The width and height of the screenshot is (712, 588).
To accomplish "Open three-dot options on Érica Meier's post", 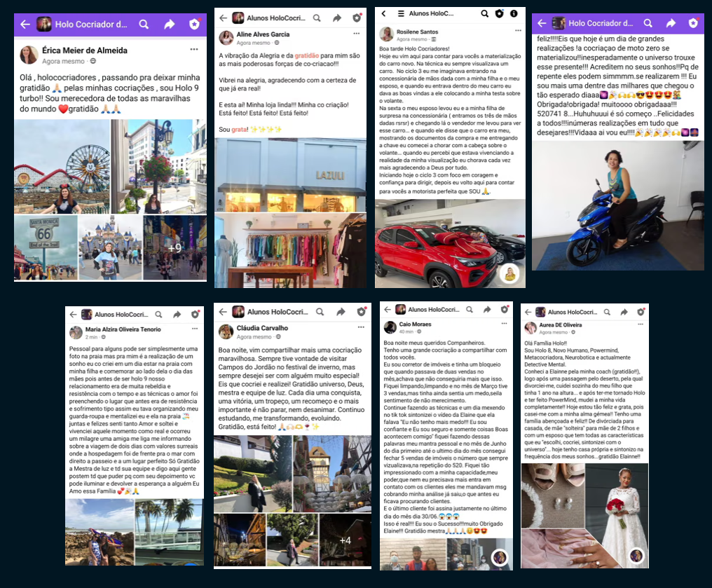I will click(x=194, y=50).
